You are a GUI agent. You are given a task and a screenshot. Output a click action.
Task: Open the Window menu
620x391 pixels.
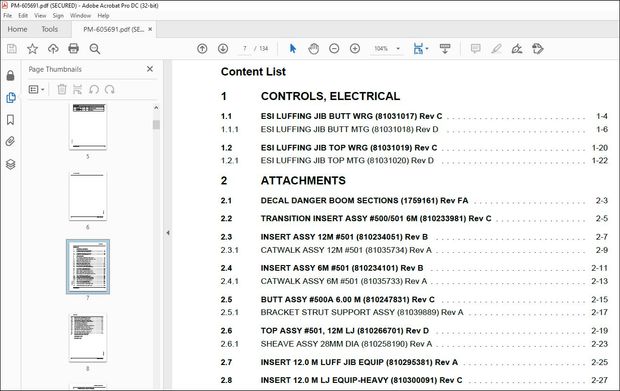click(x=80, y=16)
